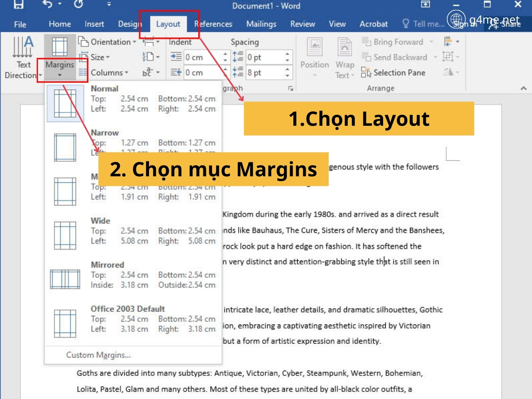This screenshot has width=532, height=399.
Task: Open the Text Direction menu
Action: click(23, 57)
